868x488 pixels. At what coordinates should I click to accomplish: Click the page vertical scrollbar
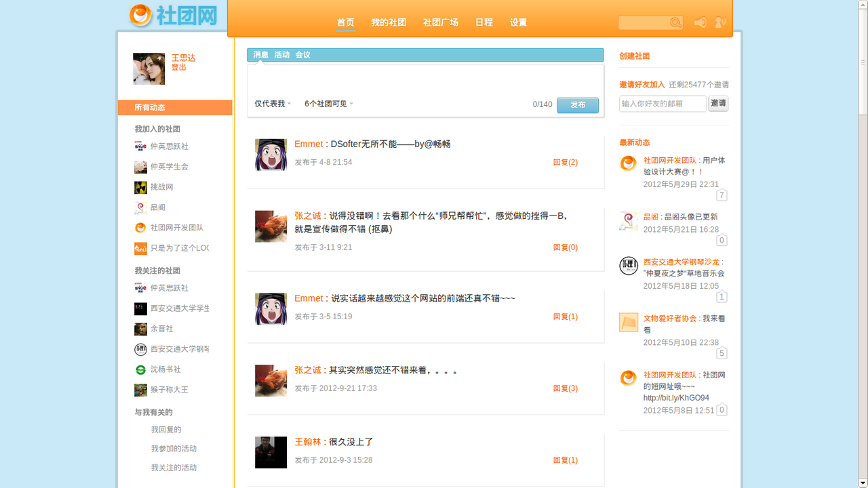coord(863,244)
